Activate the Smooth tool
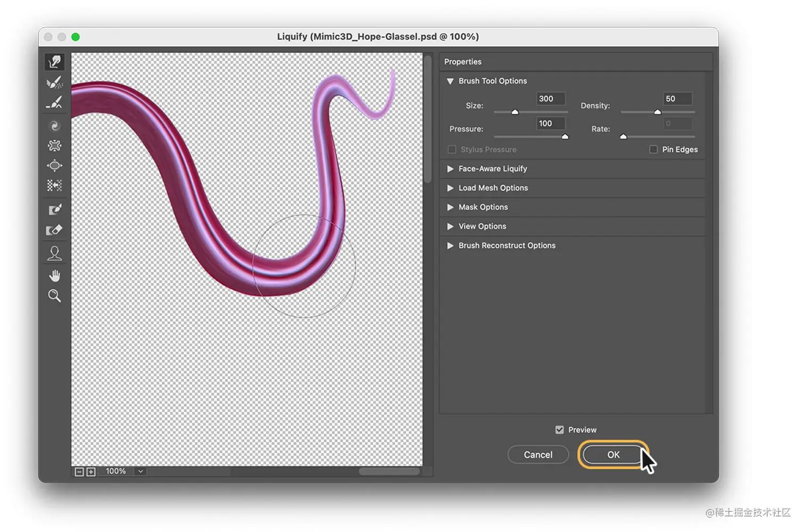805x532 pixels. (x=55, y=103)
